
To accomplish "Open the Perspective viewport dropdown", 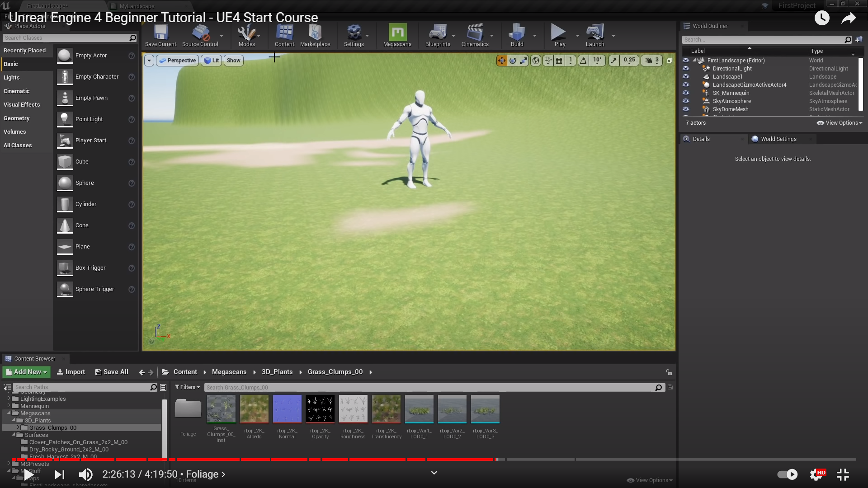I will point(177,61).
